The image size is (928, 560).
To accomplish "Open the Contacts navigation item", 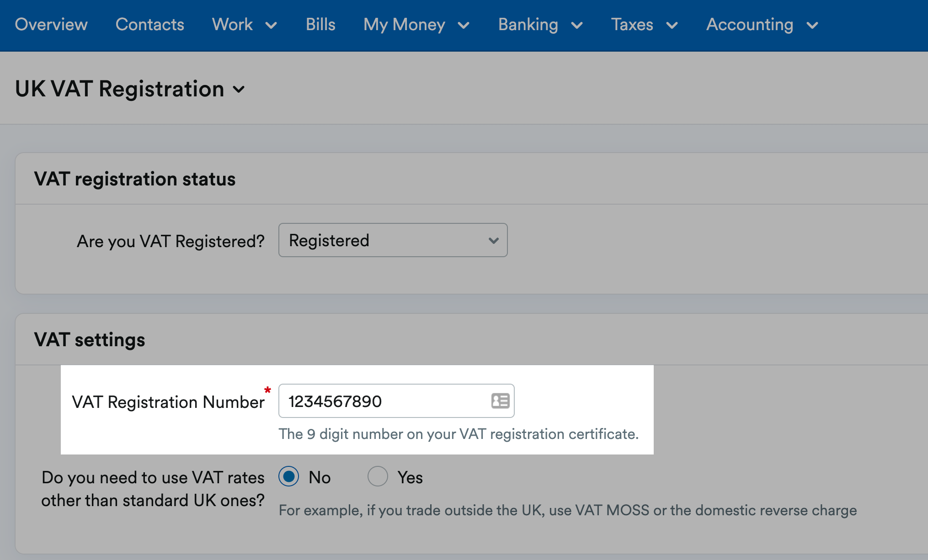I will (149, 25).
